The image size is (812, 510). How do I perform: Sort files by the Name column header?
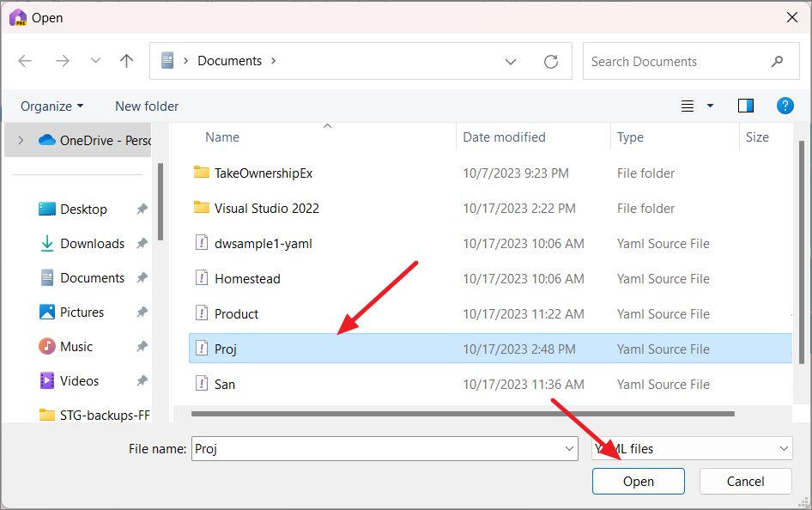(x=221, y=137)
